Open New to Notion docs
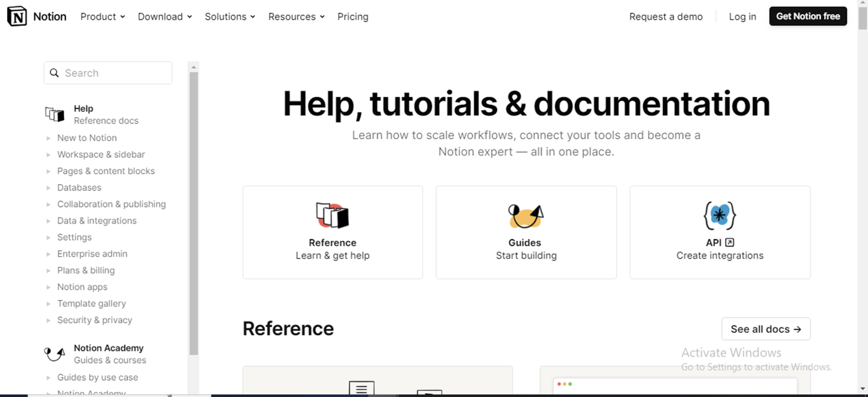Screen dimensions: 868x397 (87, 138)
